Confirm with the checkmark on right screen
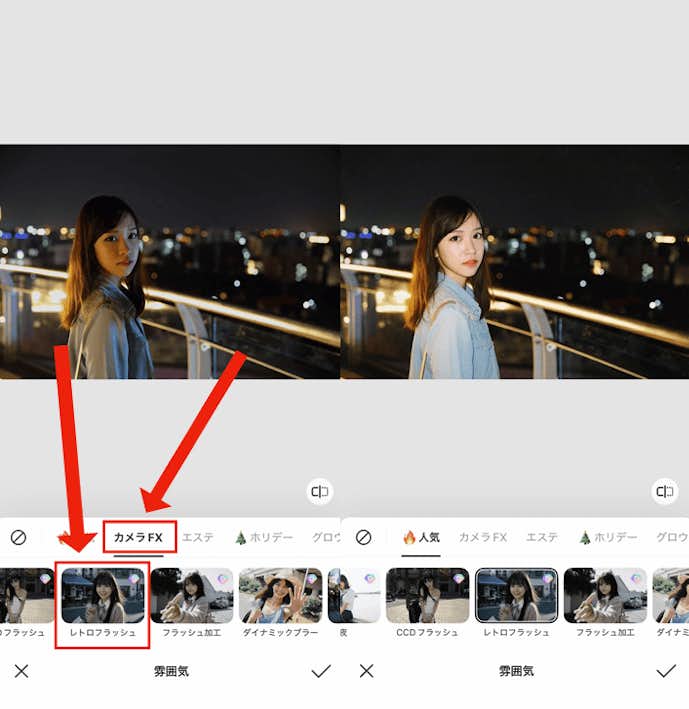Screen dimensions: 689x709 (x=665, y=671)
